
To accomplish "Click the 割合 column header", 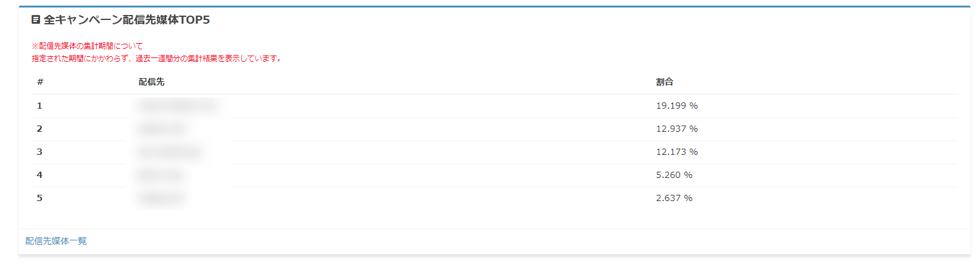I will point(664,82).
